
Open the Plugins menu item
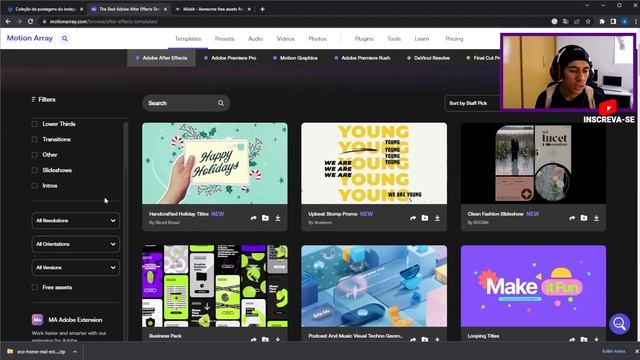[364, 39]
